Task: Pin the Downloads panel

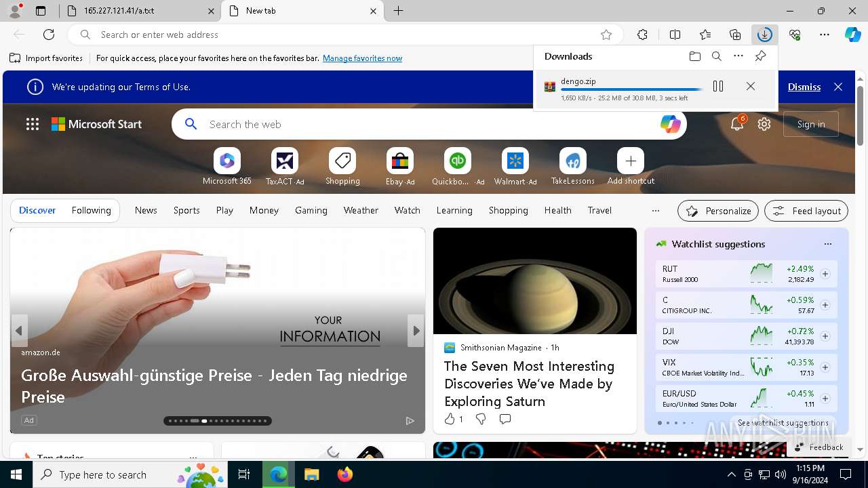Action: click(x=760, y=56)
